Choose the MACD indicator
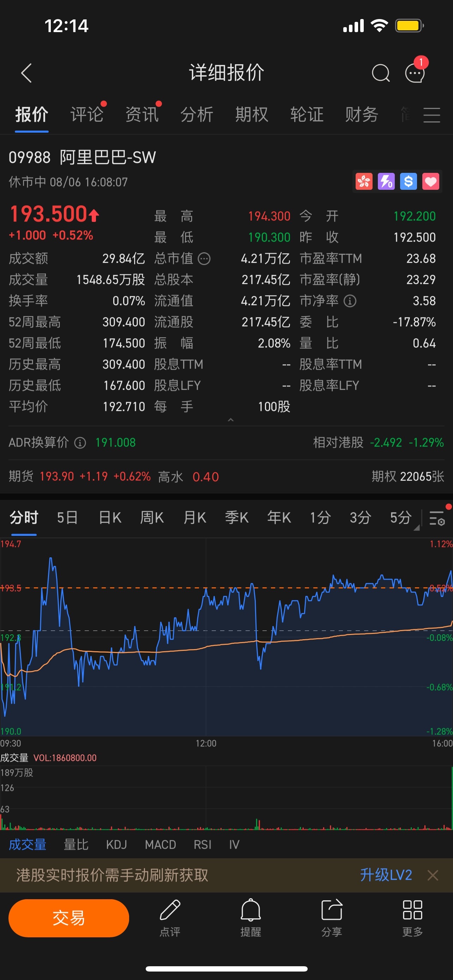 [160, 845]
